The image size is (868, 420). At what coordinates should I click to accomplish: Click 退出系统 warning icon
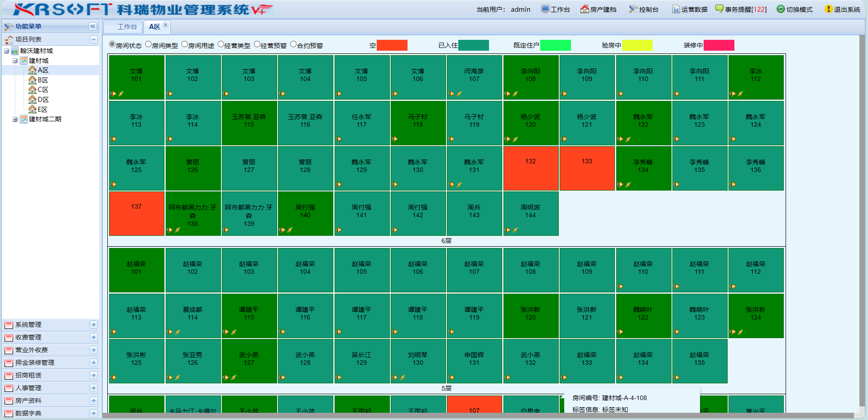click(x=829, y=9)
